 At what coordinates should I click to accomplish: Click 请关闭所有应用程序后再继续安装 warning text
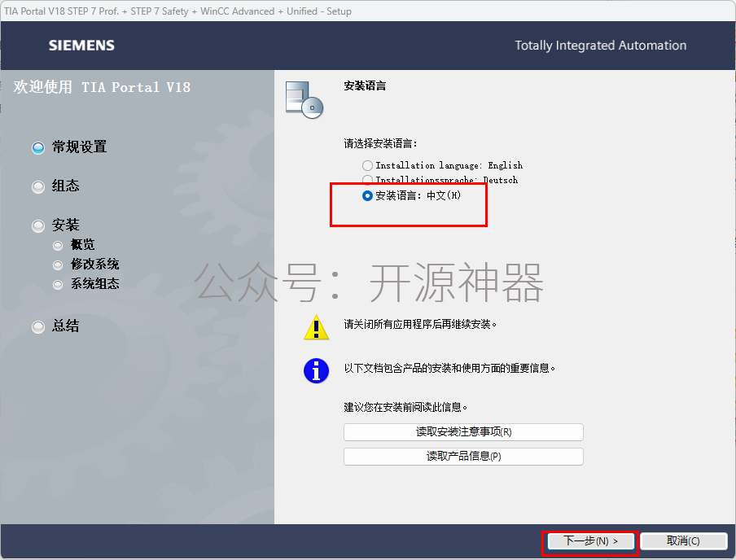(420, 324)
